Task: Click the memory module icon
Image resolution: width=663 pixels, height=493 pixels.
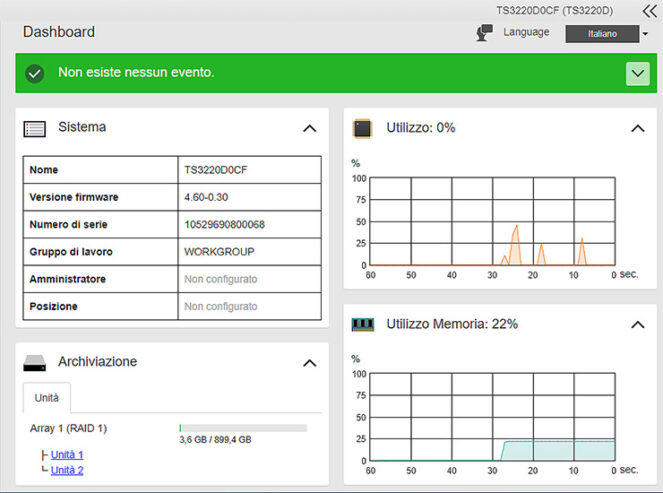Action: tap(363, 324)
